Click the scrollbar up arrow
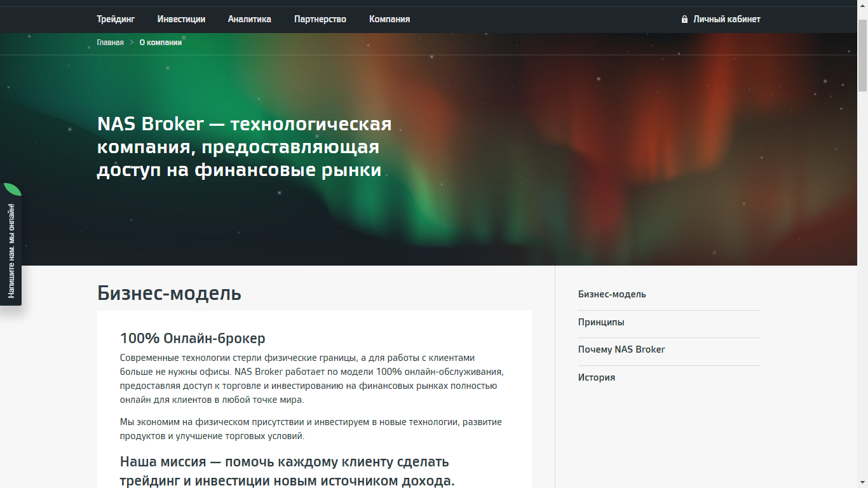This screenshot has width=868, height=488. (x=862, y=5)
